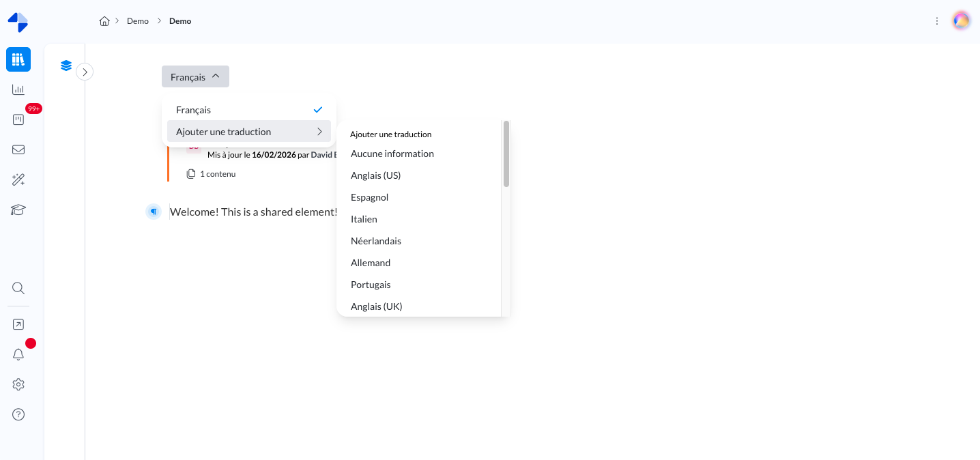Choose Espagnol from translation list

[369, 197]
